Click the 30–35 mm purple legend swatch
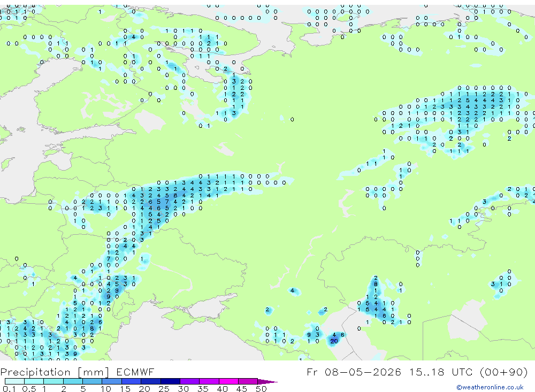 pyautogui.click(x=190, y=381)
